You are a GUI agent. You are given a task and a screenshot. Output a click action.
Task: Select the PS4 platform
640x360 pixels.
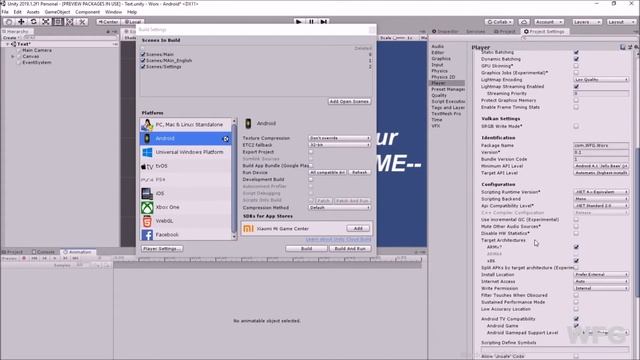tap(186, 180)
